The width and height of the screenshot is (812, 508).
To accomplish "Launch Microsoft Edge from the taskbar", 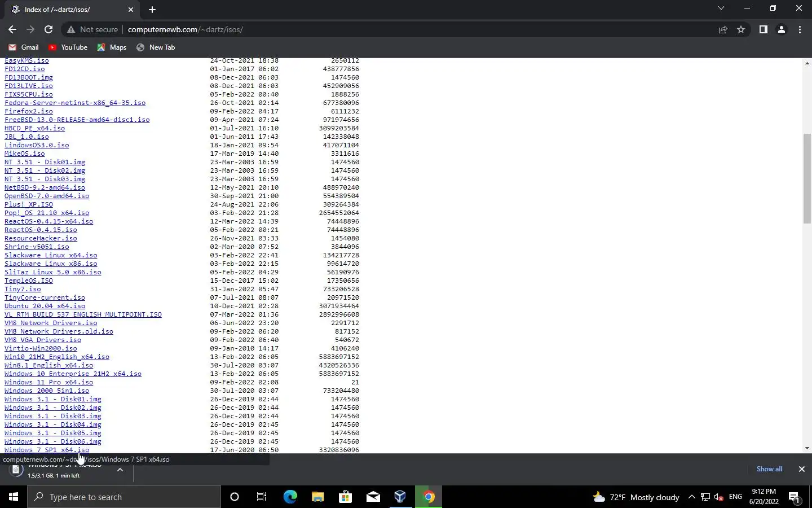I will pos(290,497).
